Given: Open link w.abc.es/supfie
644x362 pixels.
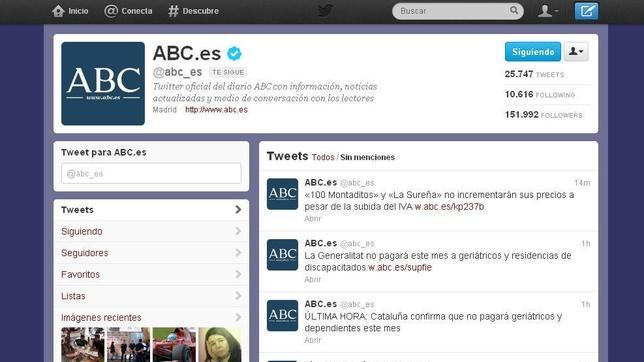Looking at the screenshot, I should (x=400, y=267).
